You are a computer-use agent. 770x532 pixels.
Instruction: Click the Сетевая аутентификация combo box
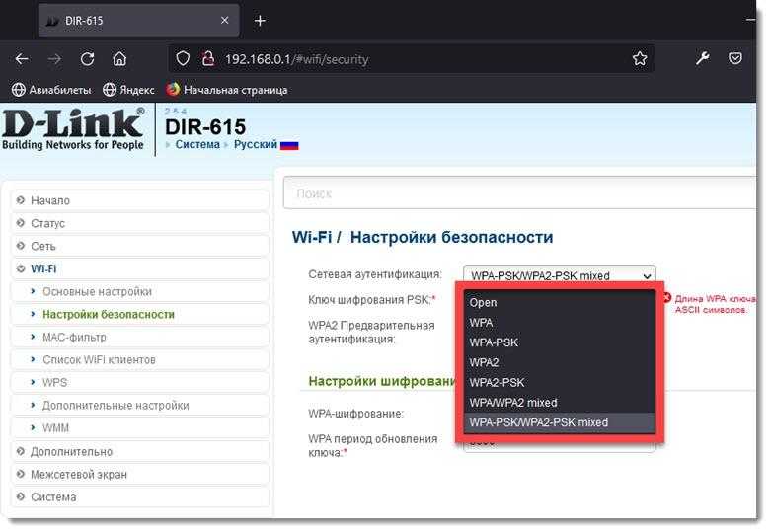point(560,274)
